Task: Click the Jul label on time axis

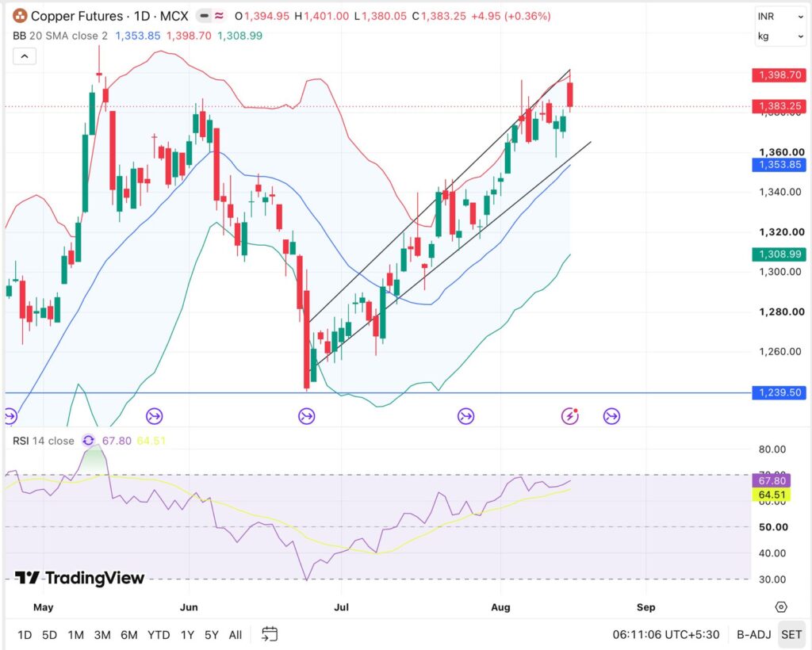Action: [341, 607]
